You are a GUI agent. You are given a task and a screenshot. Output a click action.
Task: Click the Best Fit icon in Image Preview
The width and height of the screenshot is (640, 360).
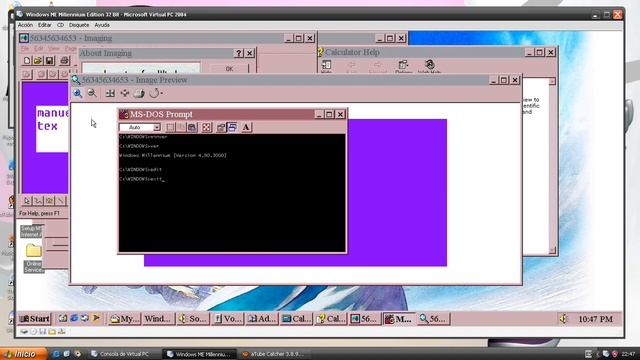(125, 93)
